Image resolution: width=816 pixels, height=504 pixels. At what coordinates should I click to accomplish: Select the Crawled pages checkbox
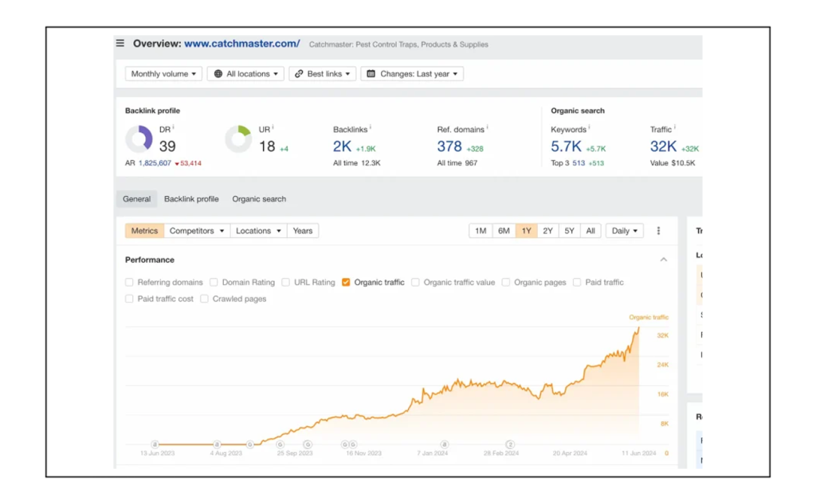click(x=205, y=299)
